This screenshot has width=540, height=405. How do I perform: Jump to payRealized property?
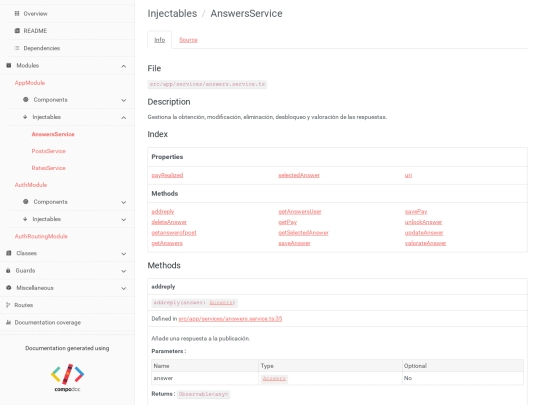click(x=167, y=175)
